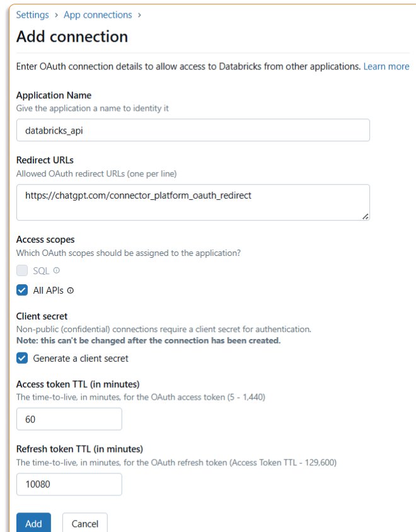Click the Add connection heading

pyautogui.click(x=72, y=37)
